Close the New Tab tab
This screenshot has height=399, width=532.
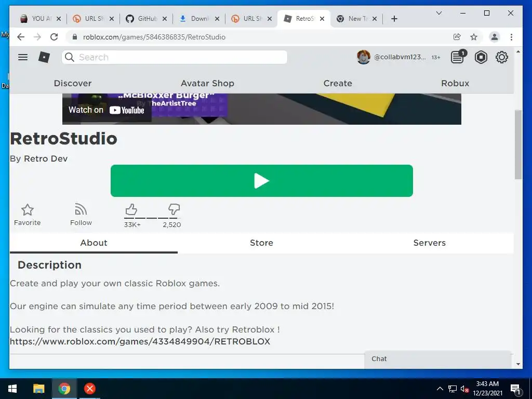coord(375,19)
